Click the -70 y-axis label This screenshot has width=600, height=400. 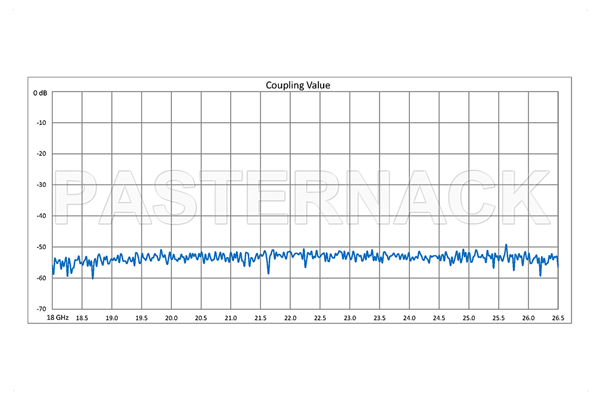click(x=42, y=308)
